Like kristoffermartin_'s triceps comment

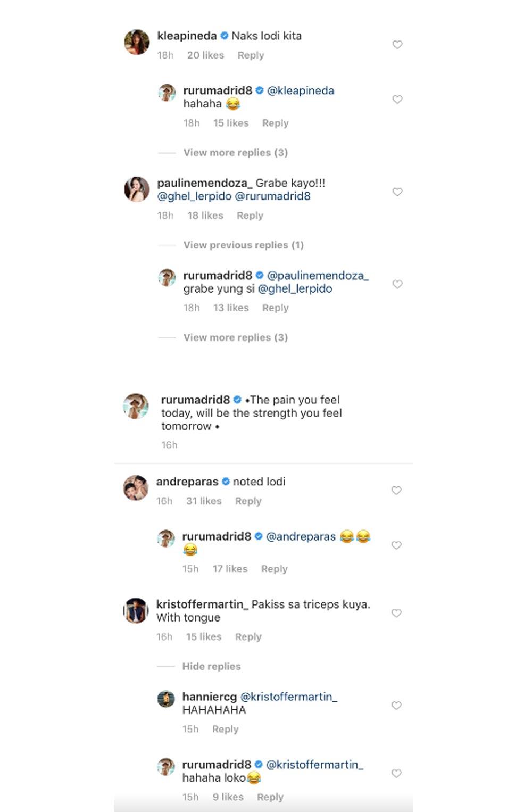click(x=396, y=613)
